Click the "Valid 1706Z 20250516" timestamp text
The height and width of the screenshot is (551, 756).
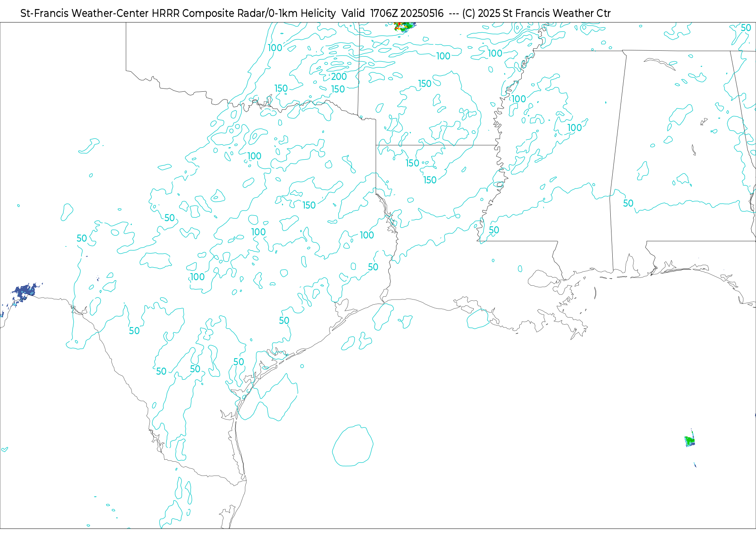pyautogui.click(x=392, y=13)
